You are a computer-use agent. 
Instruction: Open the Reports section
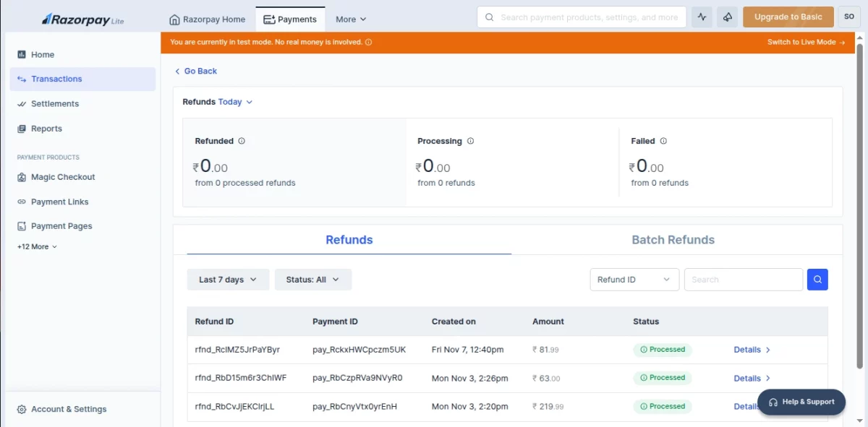48,128
